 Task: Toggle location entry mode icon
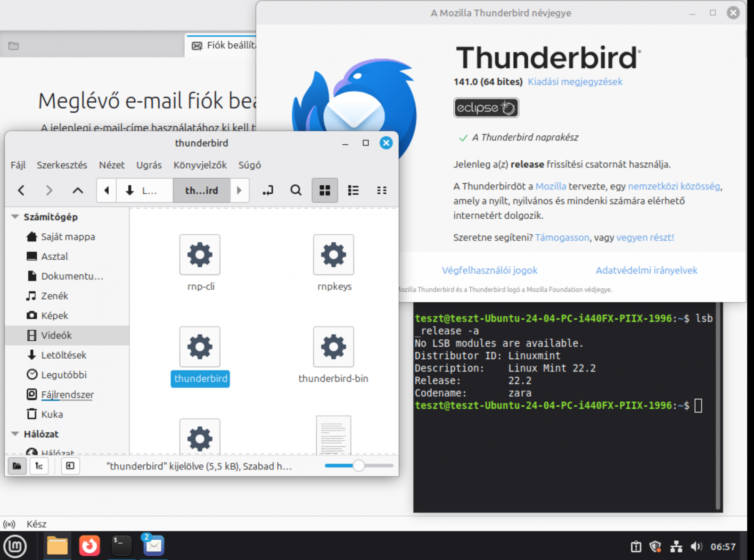268,190
